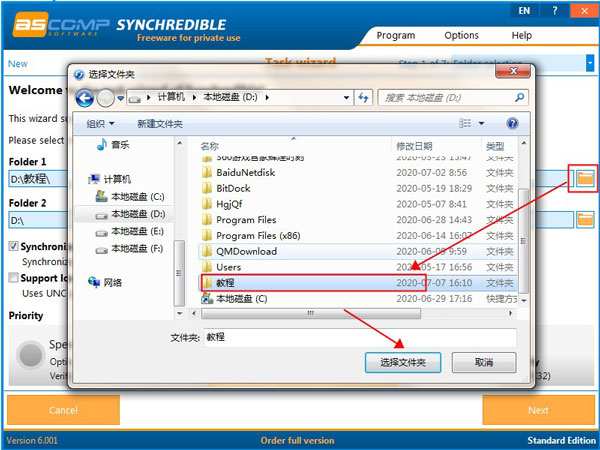The width and height of the screenshot is (600, 450).
Task: Click 新建文件夹 button
Action: (x=160, y=124)
